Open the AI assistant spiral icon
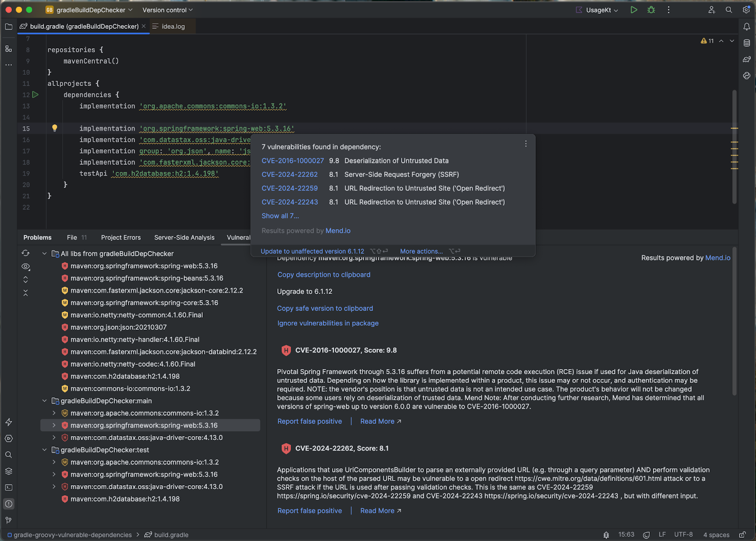The image size is (756, 541). 747,76
